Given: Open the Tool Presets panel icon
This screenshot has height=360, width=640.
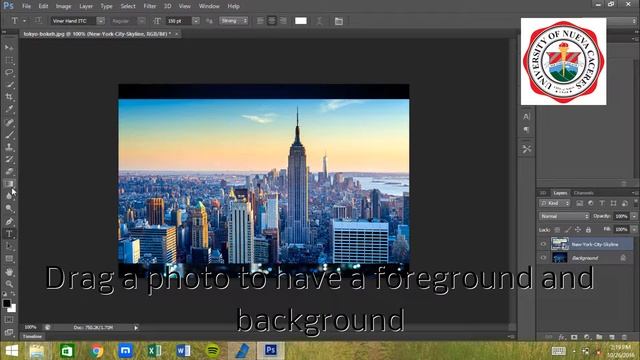Looking at the screenshot, I should [x=527, y=149].
